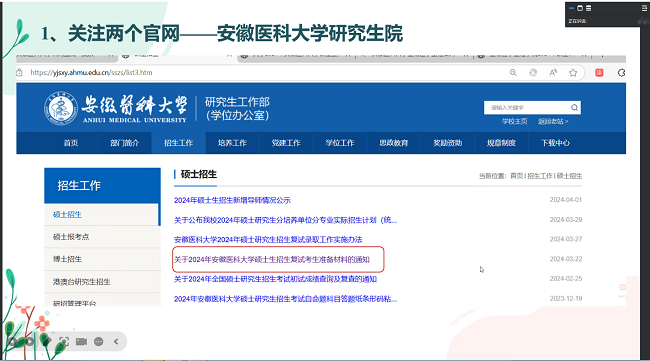Open the more options ellipsis button

pos(99,342)
